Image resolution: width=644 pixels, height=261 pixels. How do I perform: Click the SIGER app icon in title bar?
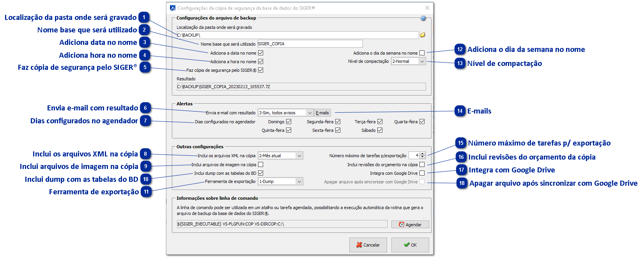[x=173, y=8]
